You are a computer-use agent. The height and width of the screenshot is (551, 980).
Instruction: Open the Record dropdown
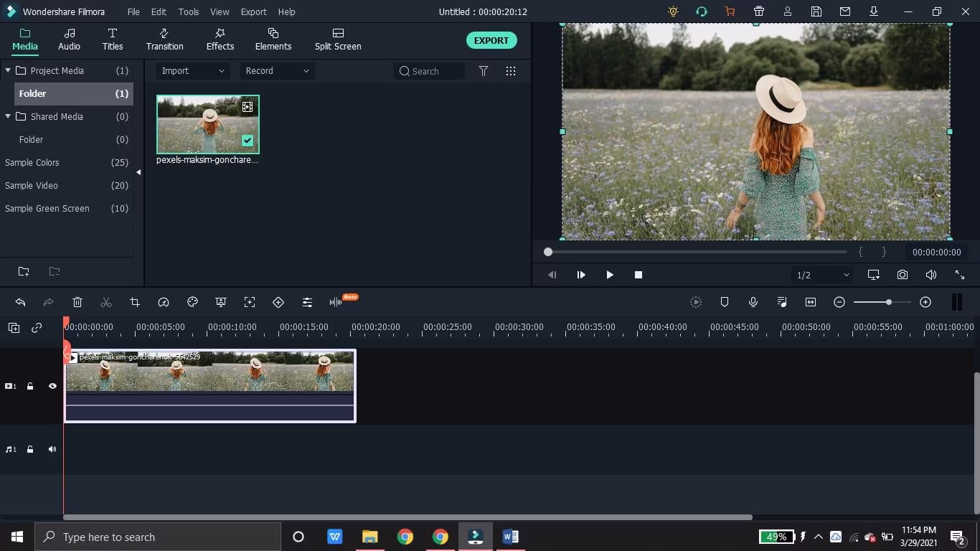pyautogui.click(x=276, y=71)
